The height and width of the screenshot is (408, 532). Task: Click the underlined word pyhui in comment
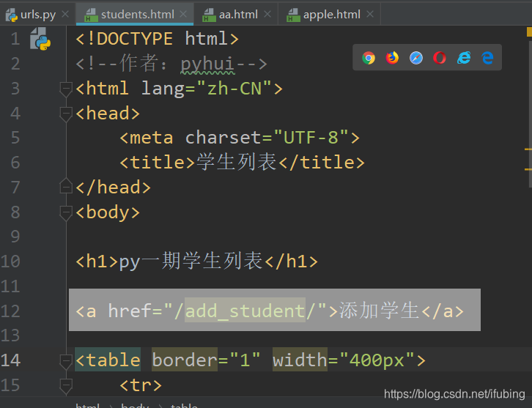207,64
